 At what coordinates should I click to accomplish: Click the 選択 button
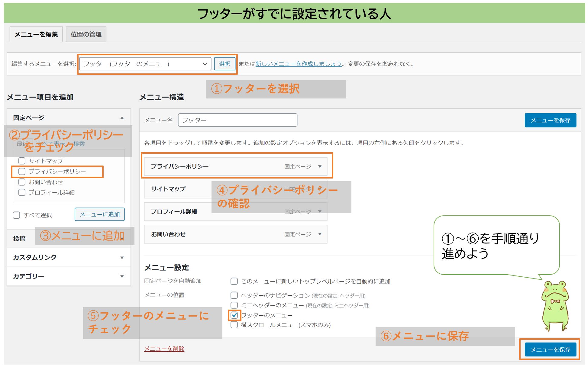click(225, 64)
